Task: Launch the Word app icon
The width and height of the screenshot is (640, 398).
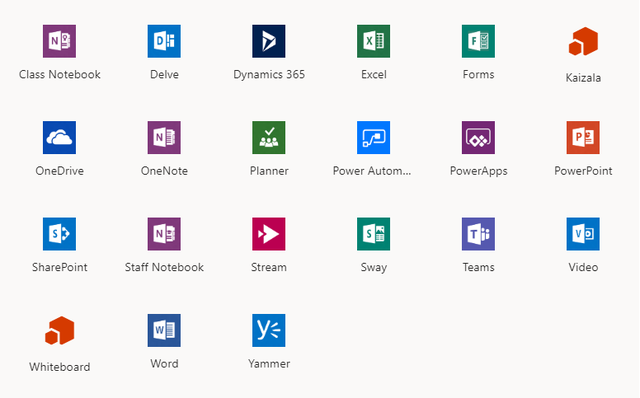Action: [164, 330]
